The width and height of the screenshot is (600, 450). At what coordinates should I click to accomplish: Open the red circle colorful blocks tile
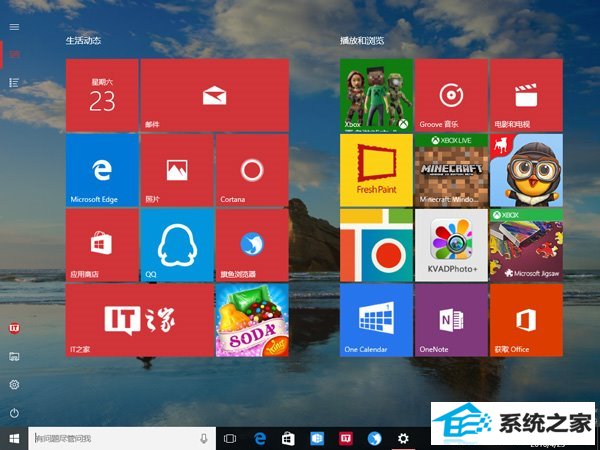376,245
